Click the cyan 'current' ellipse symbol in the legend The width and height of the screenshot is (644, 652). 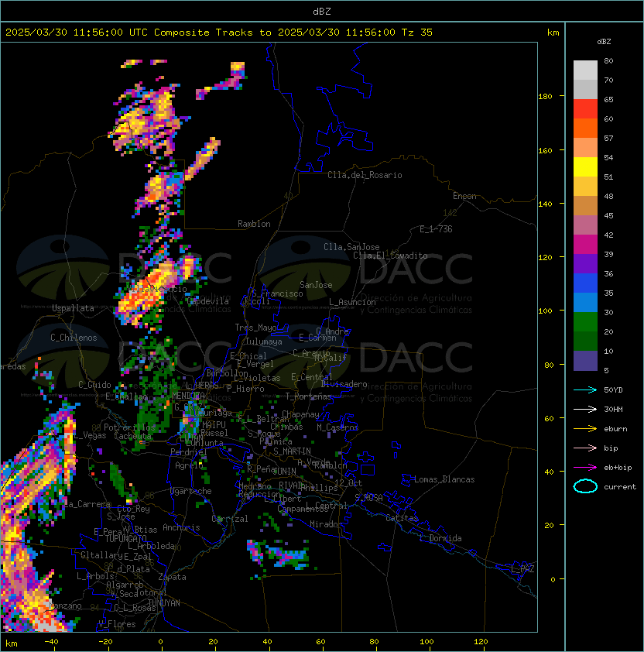point(585,486)
